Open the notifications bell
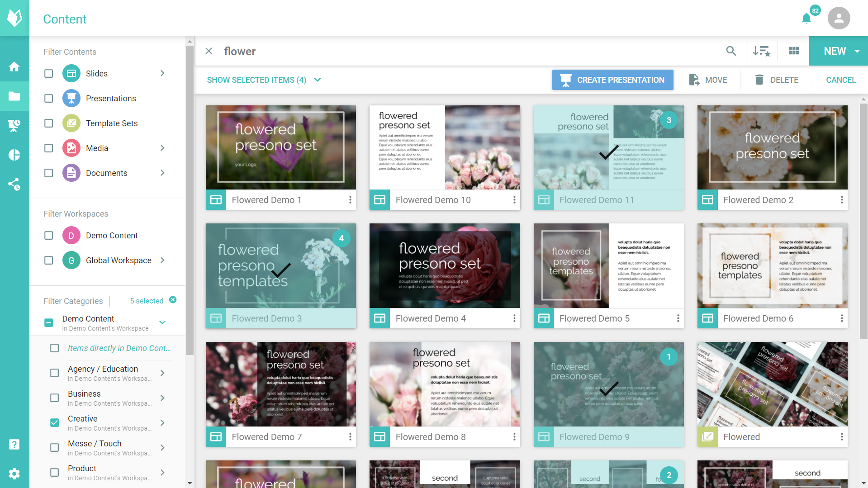The height and width of the screenshot is (488, 868). [x=806, y=19]
